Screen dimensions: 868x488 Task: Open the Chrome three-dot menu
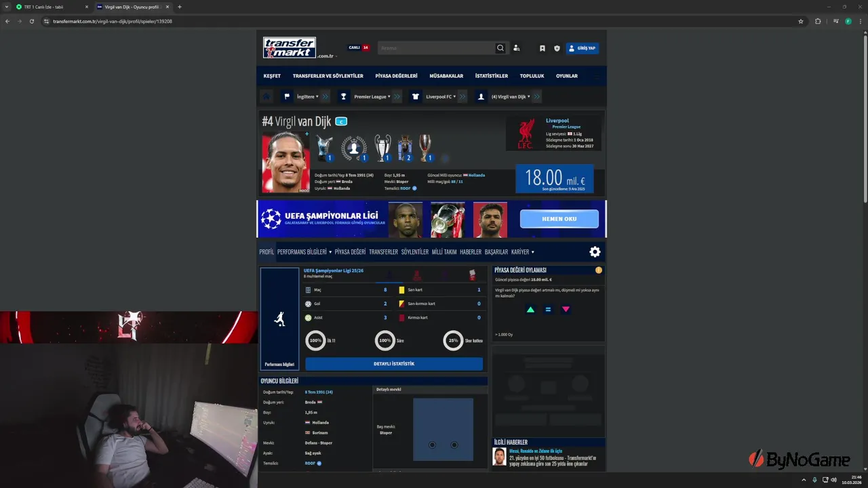(x=860, y=21)
